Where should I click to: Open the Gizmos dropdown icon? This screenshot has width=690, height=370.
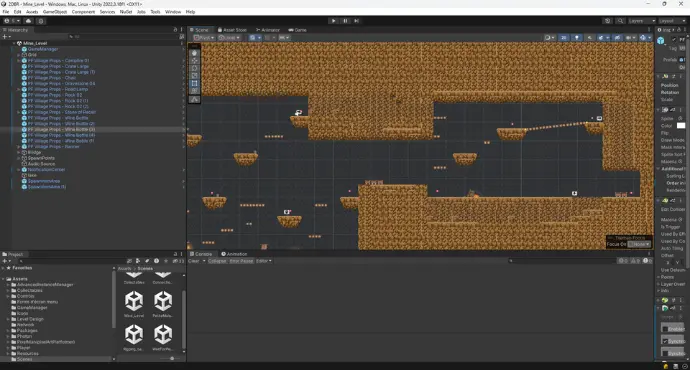[645, 38]
